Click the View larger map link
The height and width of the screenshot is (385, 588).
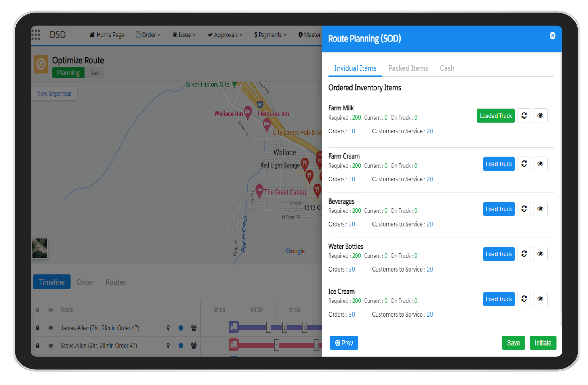54,93
